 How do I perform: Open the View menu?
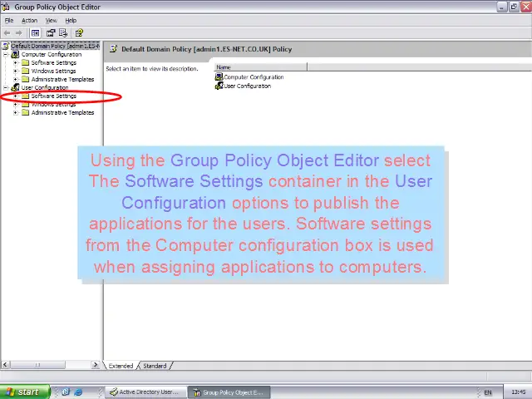(51, 20)
